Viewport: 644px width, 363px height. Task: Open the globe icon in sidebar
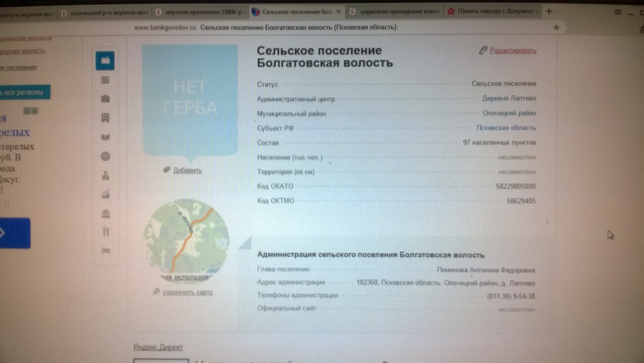pyautogui.click(x=105, y=156)
